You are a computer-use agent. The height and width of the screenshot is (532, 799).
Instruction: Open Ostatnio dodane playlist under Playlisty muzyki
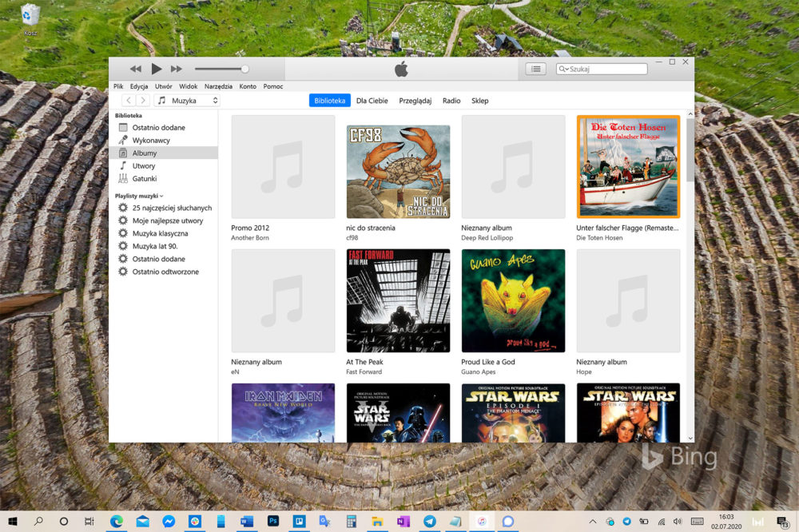pos(164,259)
